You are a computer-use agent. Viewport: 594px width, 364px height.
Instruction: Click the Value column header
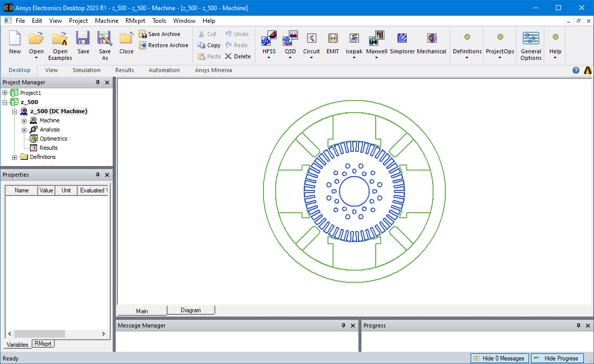pyautogui.click(x=46, y=190)
